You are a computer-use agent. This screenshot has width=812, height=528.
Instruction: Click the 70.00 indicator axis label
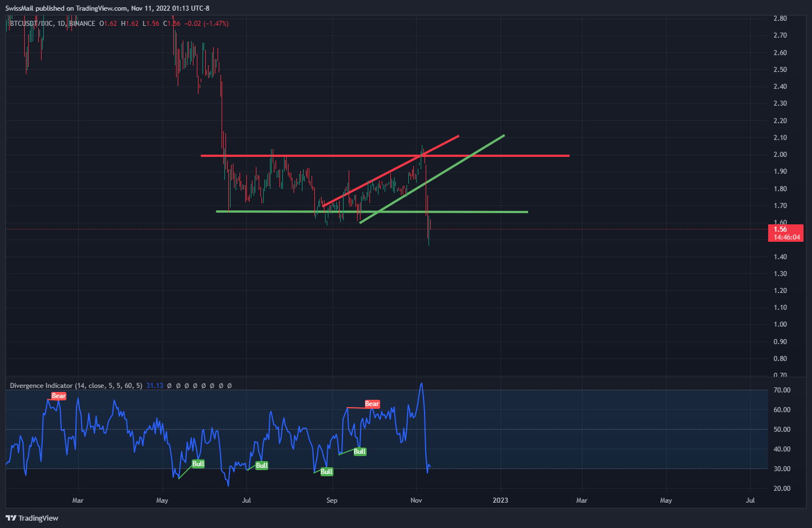pyautogui.click(x=782, y=390)
